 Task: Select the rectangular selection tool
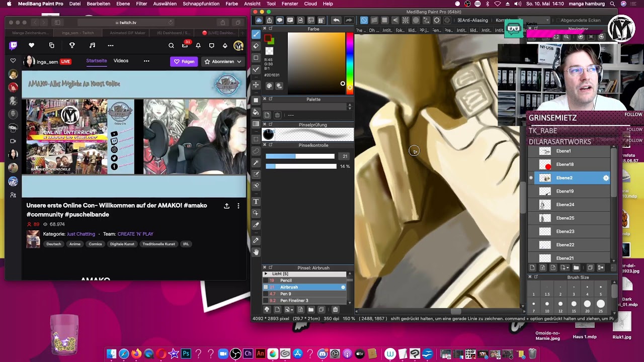click(256, 139)
